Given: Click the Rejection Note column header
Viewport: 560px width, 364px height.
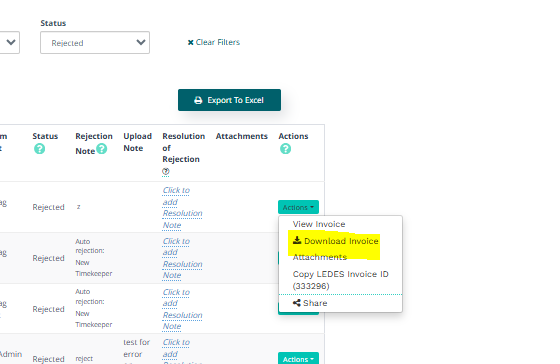Looking at the screenshot, I should pyautogui.click(x=94, y=143).
